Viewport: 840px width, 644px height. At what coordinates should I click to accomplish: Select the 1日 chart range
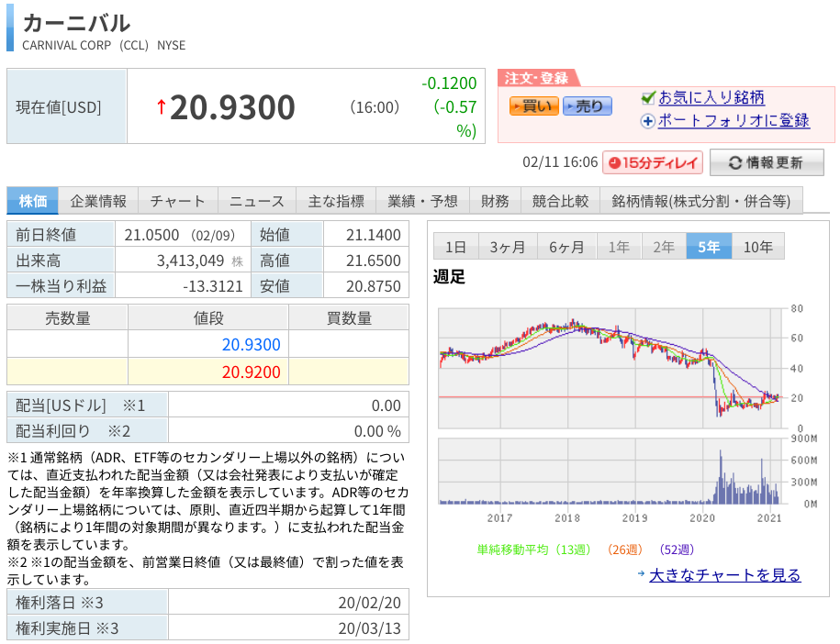(456, 246)
